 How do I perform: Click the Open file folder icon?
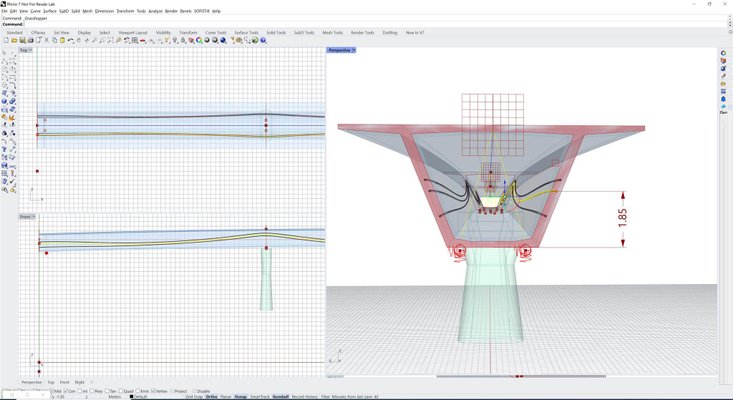14,41
